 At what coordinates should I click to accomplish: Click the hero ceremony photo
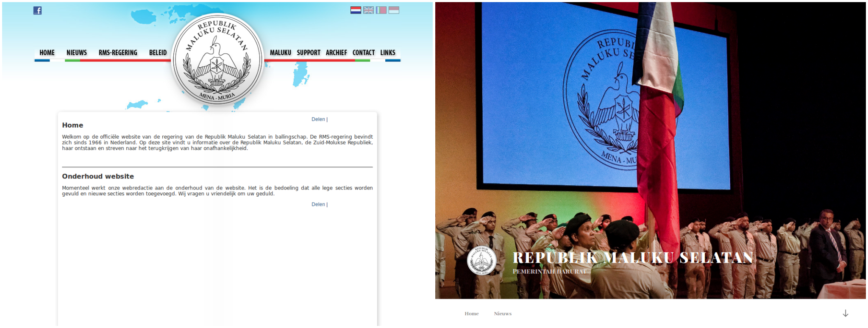[x=650, y=150]
